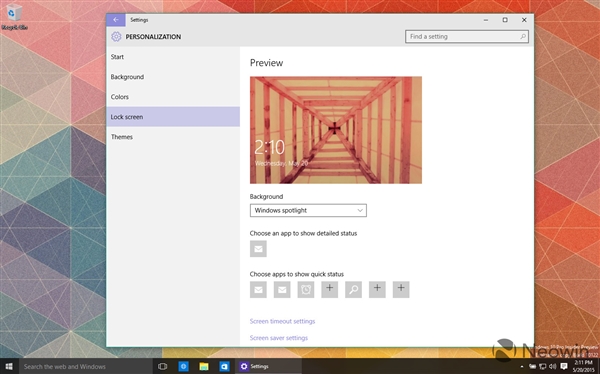
Task: Open the Action Center notification icon
Action: [564, 367]
